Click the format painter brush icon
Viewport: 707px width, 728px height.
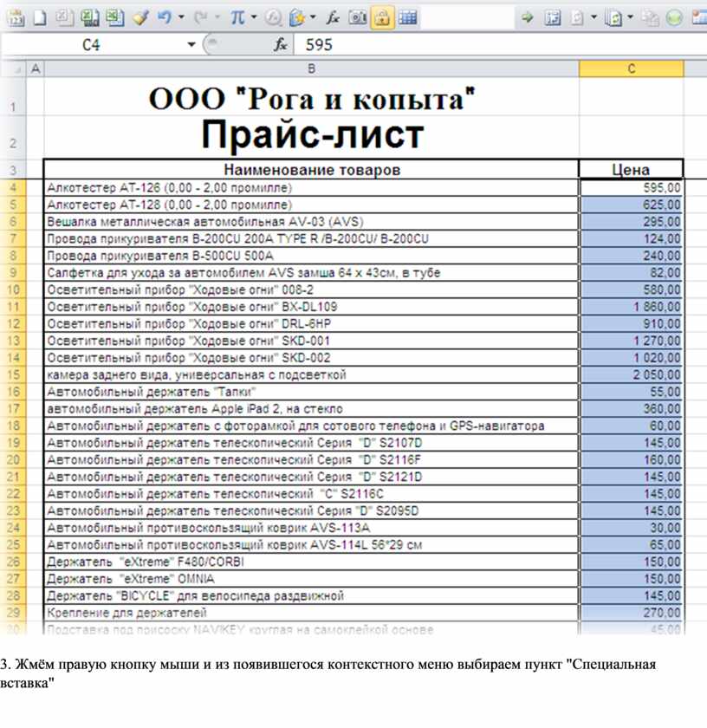pyautogui.click(x=139, y=17)
